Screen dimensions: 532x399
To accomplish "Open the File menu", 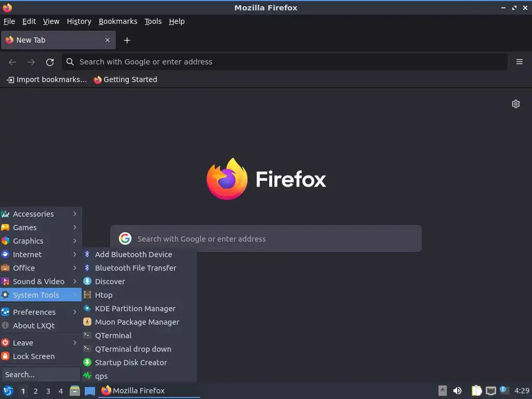I will pos(9,21).
